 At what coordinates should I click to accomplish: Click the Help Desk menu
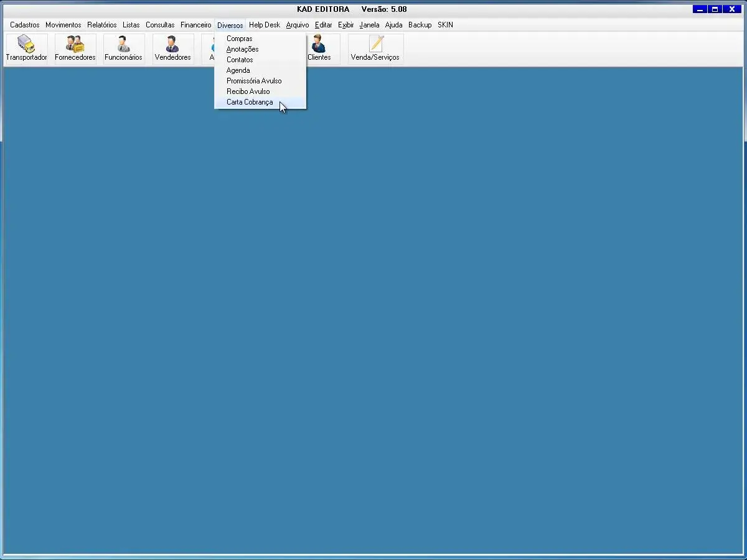click(x=265, y=25)
